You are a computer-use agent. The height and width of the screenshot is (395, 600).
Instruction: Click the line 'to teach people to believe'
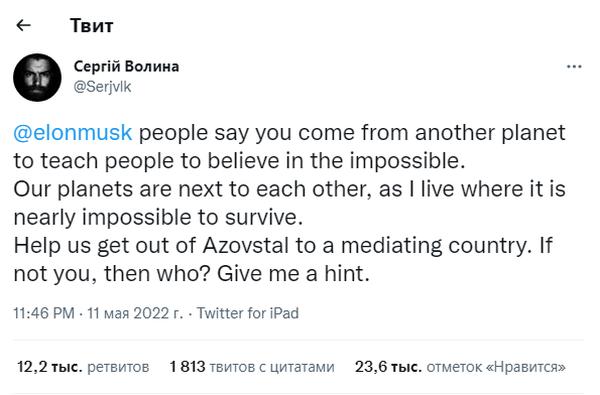(x=239, y=161)
